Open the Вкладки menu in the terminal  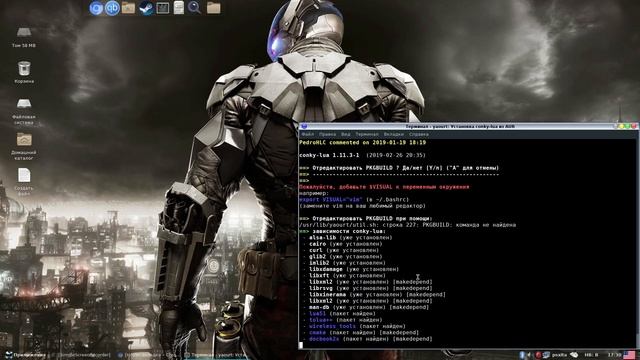click(393, 134)
